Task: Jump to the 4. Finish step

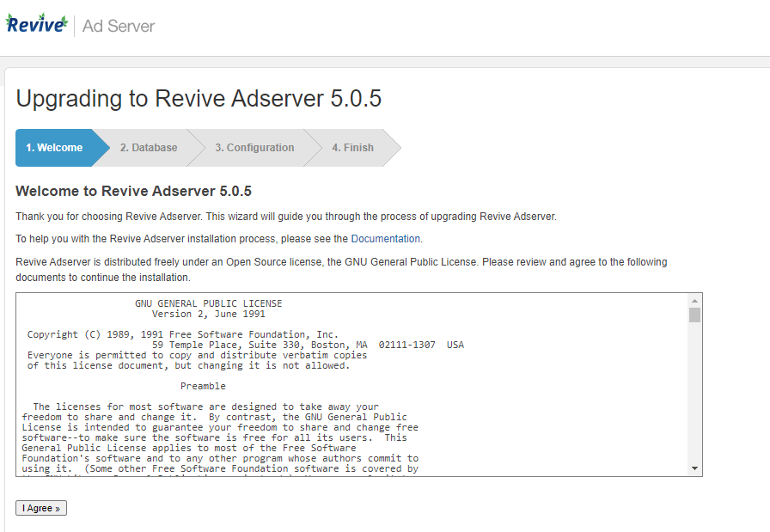Action: [x=352, y=148]
